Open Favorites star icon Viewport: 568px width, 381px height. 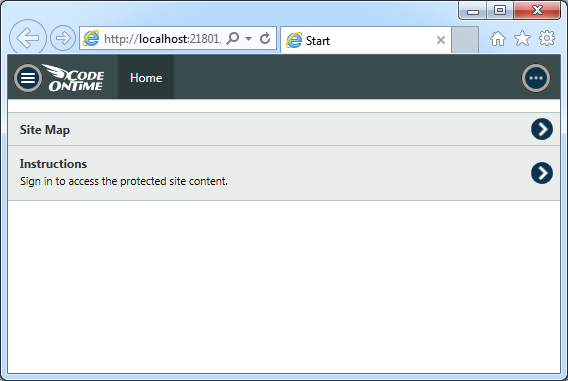(x=522, y=38)
